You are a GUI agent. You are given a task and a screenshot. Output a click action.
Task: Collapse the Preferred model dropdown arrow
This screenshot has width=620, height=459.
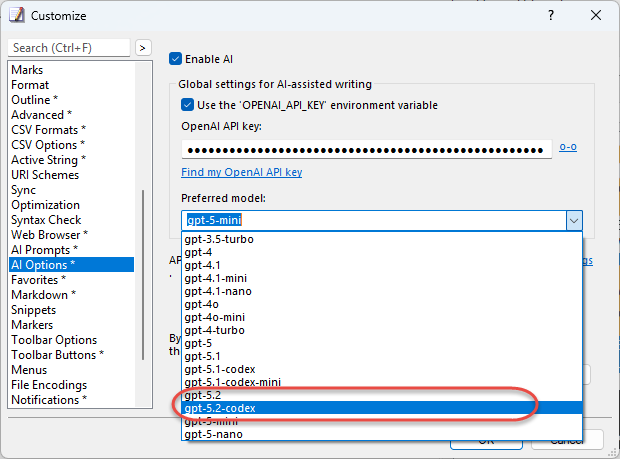(574, 221)
